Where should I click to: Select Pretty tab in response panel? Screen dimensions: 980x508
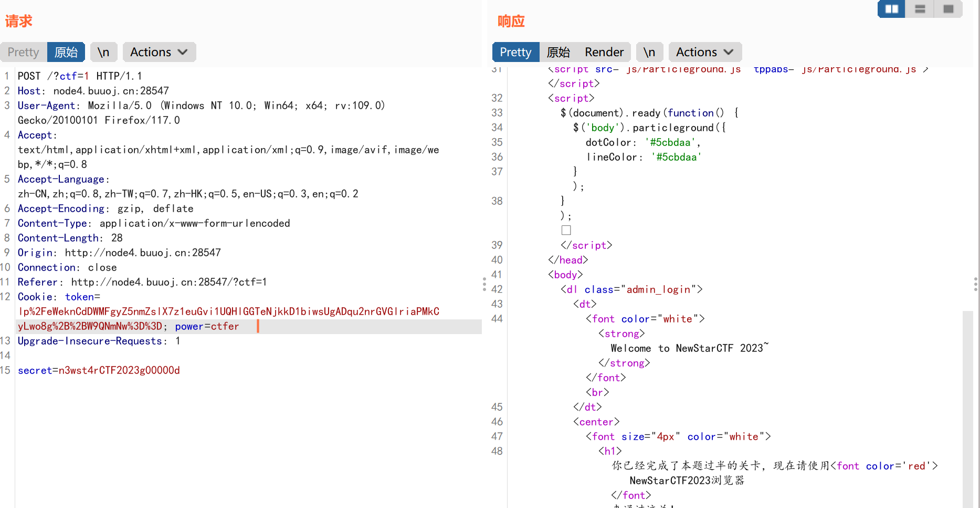point(515,52)
